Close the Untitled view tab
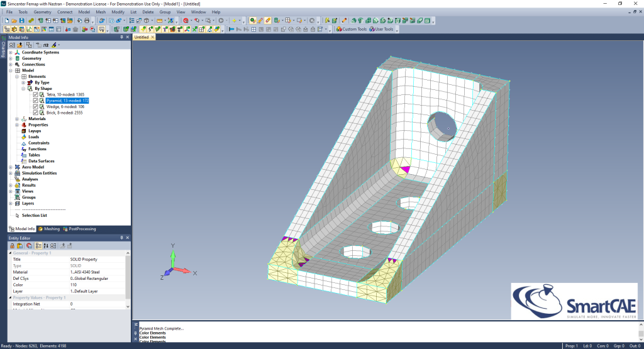Image resolution: width=644 pixels, height=349 pixels. [153, 37]
